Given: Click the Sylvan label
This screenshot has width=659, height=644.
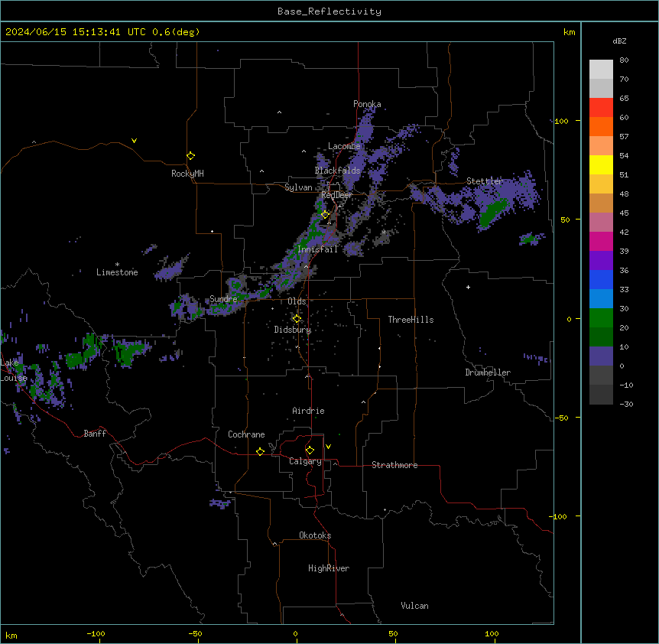Looking at the screenshot, I should click(298, 187).
